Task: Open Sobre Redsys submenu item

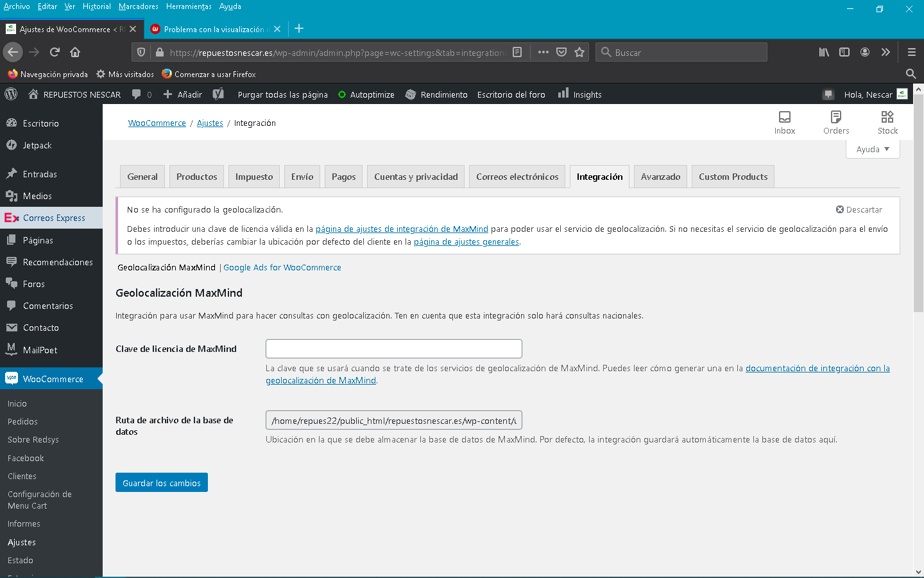Action: (33, 439)
